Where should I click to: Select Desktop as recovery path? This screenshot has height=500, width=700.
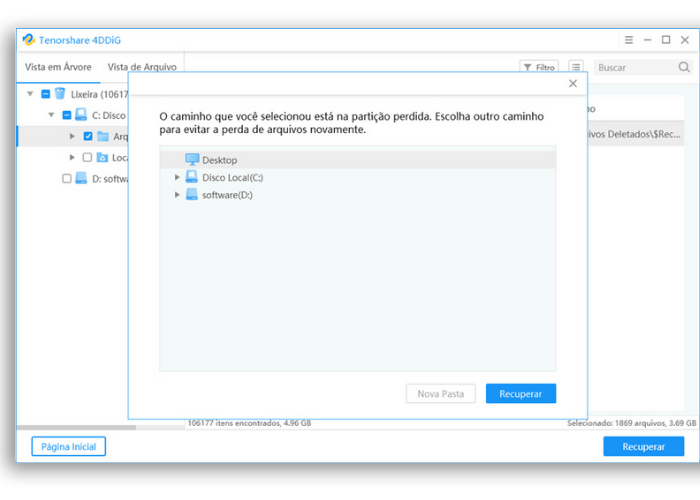coord(358,160)
